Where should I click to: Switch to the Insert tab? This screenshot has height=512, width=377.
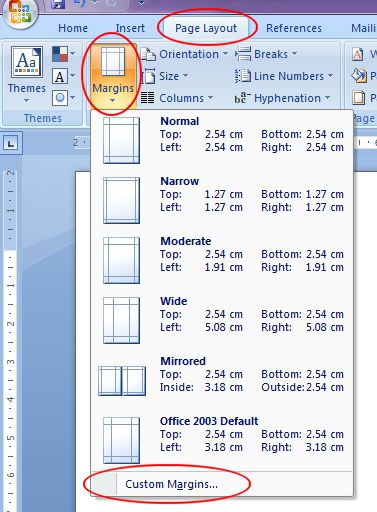tap(130, 28)
